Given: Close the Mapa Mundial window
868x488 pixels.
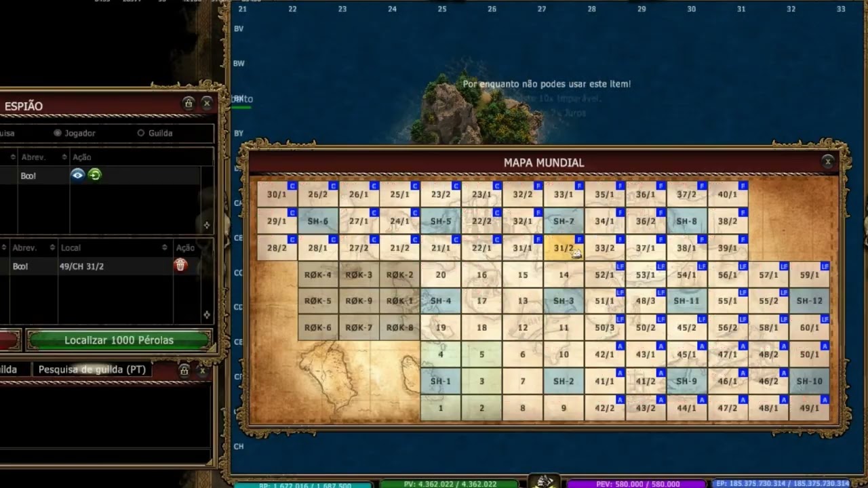Looking at the screenshot, I should click(x=828, y=162).
